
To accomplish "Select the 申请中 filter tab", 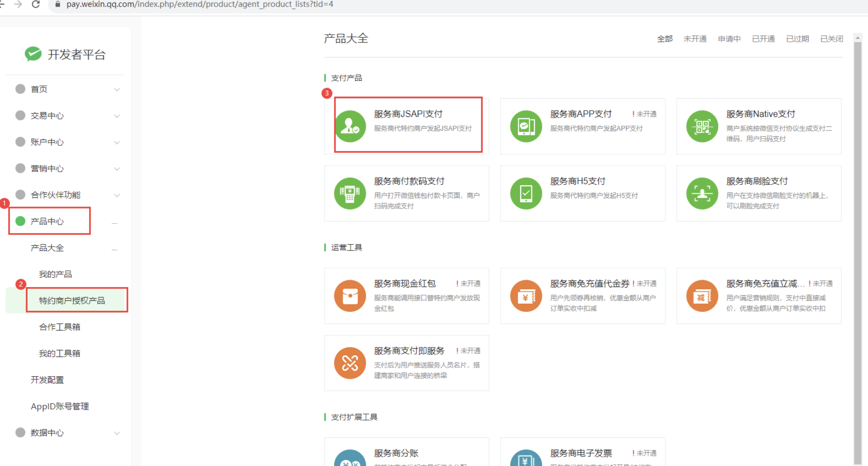I will (729, 39).
